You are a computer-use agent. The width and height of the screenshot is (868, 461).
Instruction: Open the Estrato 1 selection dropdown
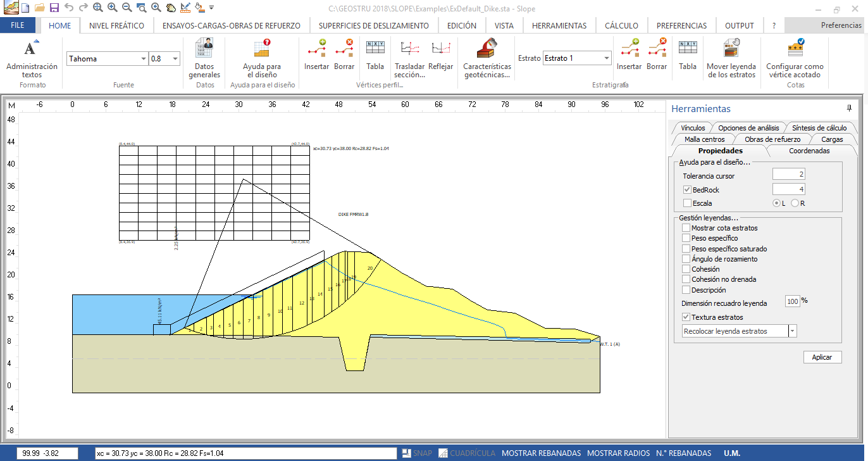point(607,58)
